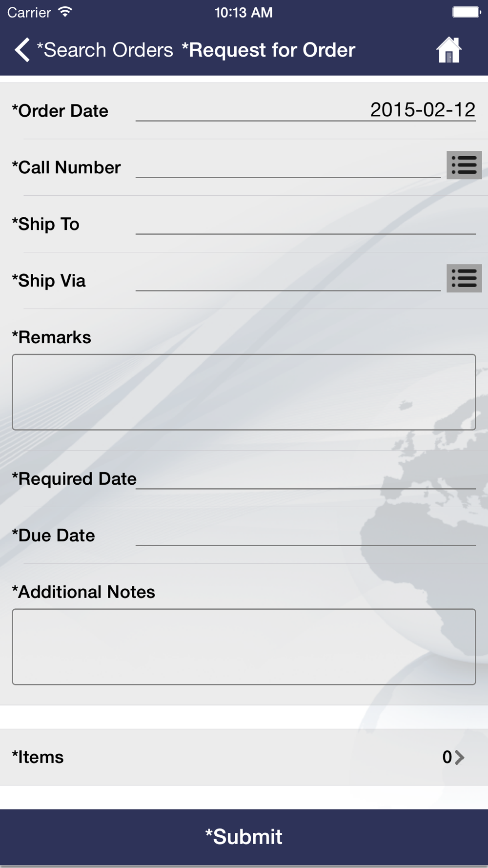
Task: Click into the Ship To field
Action: click(305, 224)
